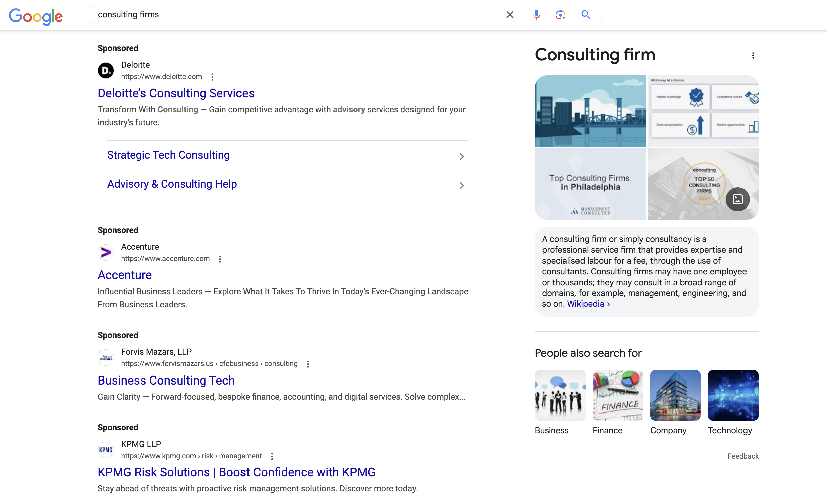Open more images via the gallery icon
The height and width of the screenshot is (504, 827).
pyautogui.click(x=737, y=199)
